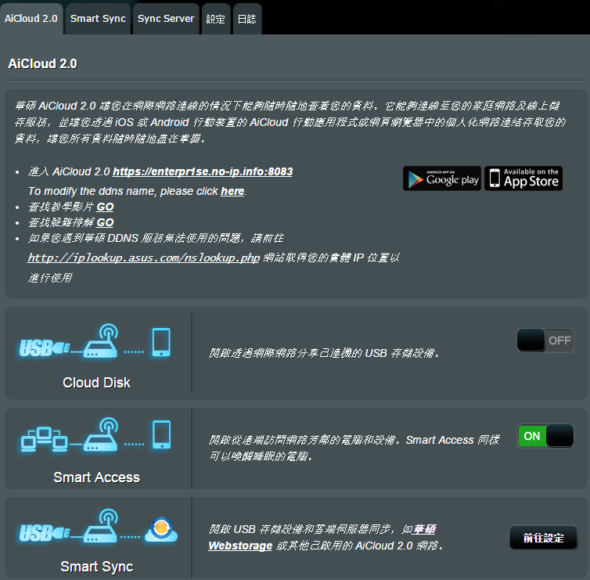Switch to the Smart Sync tab

click(98, 18)
